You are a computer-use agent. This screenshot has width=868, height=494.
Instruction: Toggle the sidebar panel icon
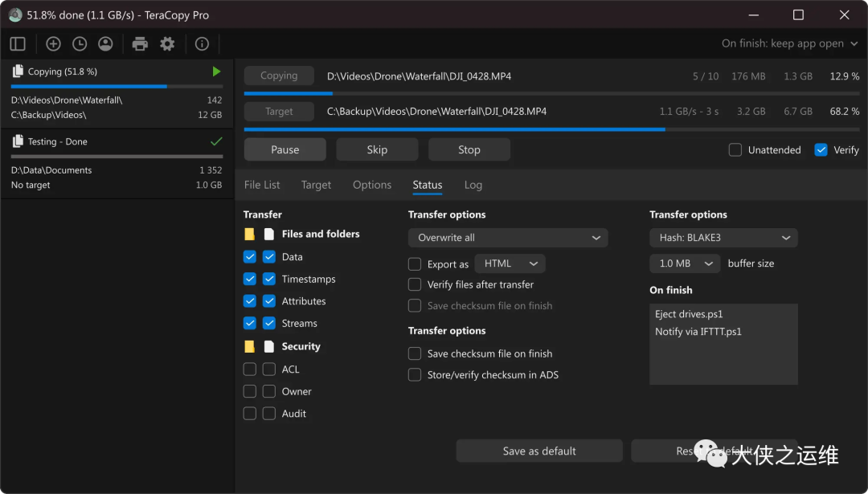tap(18, 44)
